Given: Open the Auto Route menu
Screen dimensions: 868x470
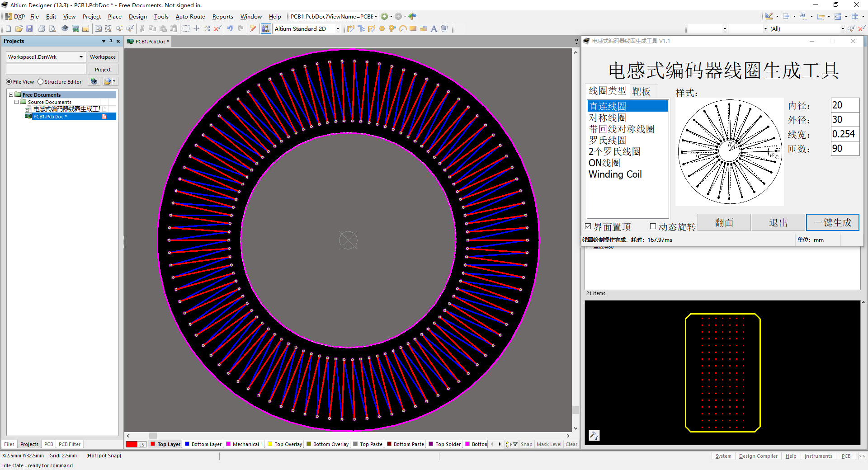Looking at the screenshot, I should point(190,17).
